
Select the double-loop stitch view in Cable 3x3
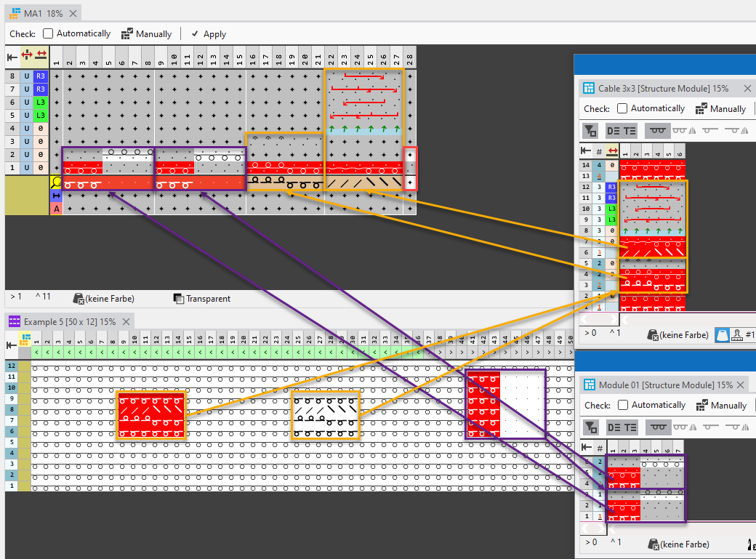pyautogui.click(x=658, y=131)
